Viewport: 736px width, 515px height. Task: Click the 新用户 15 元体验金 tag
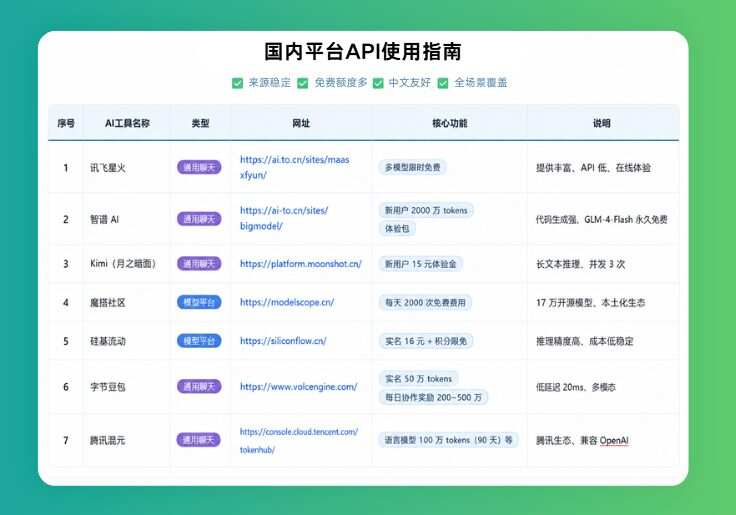[x=421, y=264]
